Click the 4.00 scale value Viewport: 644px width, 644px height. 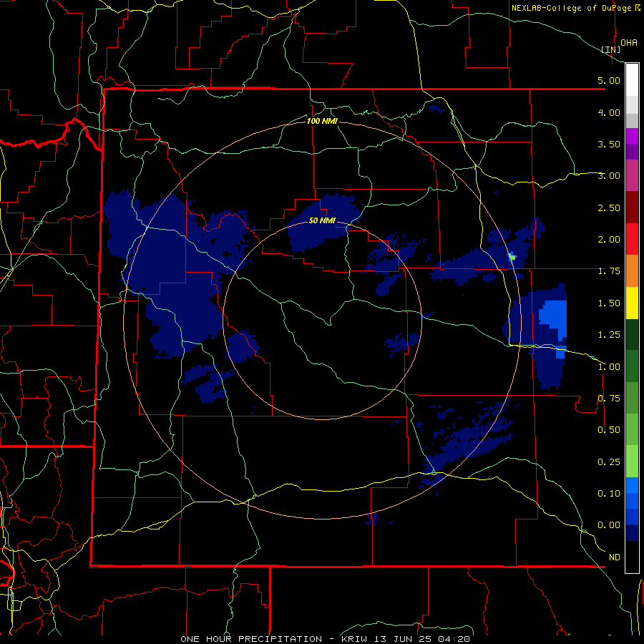point(609,112)
